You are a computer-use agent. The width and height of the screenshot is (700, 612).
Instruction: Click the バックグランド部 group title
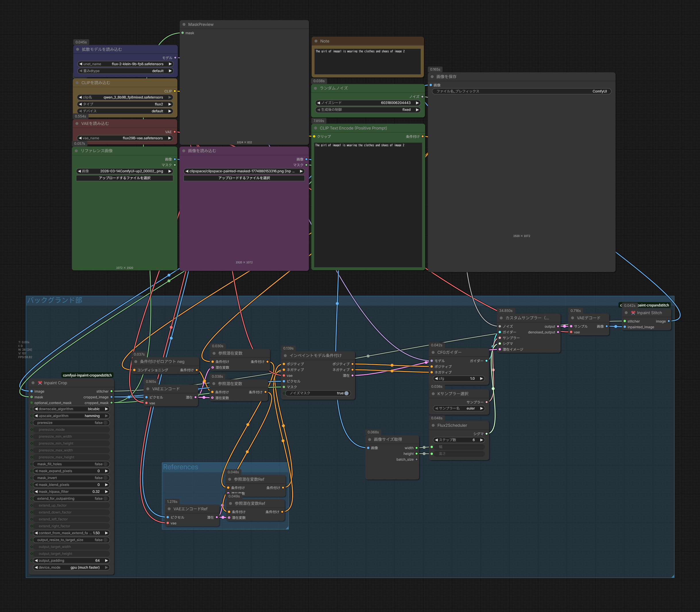tap(55, 300)
